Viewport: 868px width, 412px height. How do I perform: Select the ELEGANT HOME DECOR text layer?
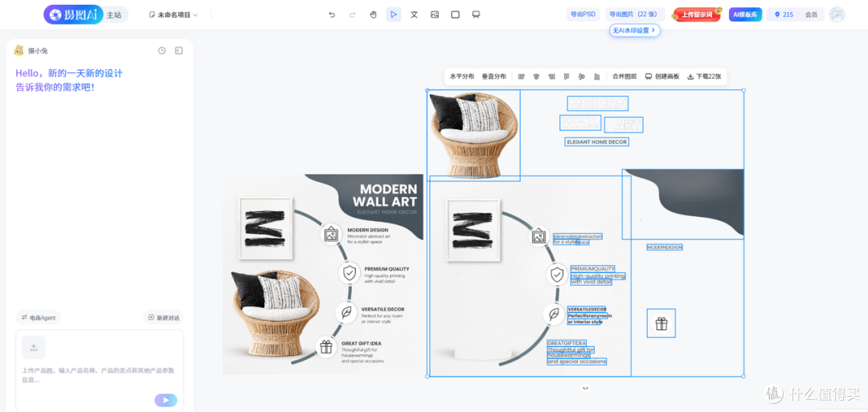point(596,142)
